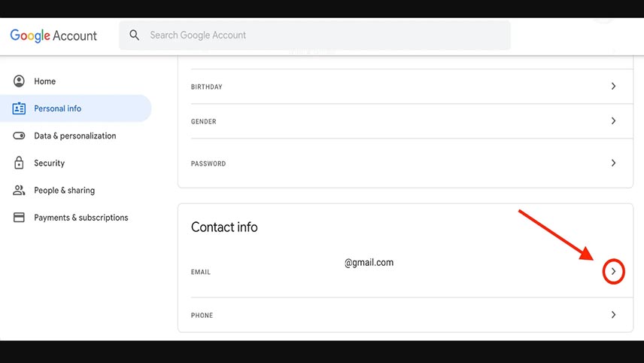
Task: Click the magnifying glass search icon
Action: [135, 35]
